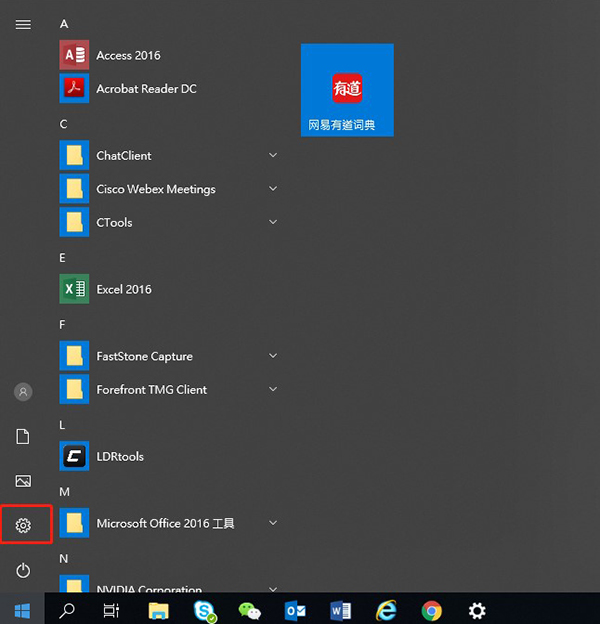Launch LDRtools from its icon
Viewport: 600px width, 624px height.
click(74, 456)
